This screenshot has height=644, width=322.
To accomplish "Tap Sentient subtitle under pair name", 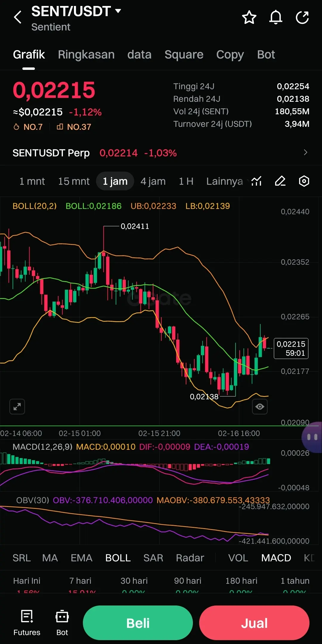I will (51, 27).
